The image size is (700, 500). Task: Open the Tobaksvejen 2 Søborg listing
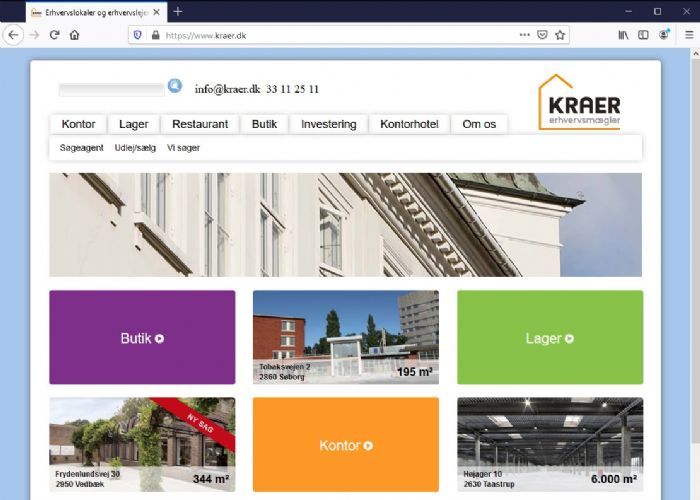tap(346, 337)
